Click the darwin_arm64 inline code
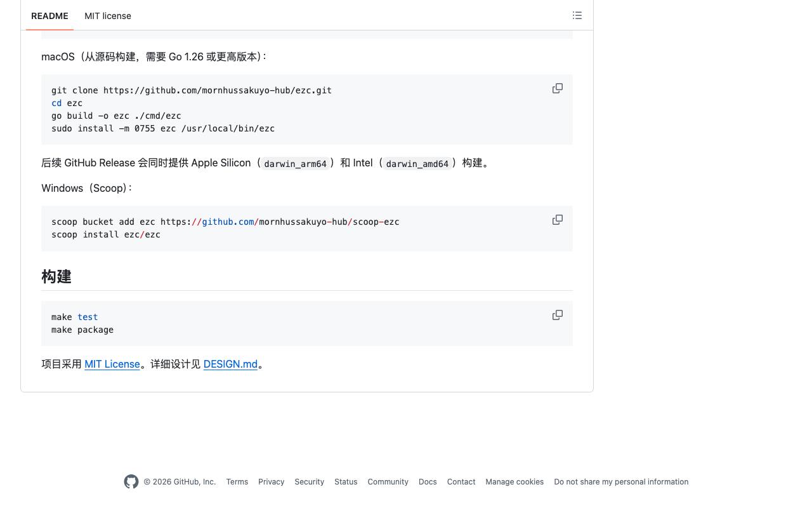The width and height of the screenshot is (812, 508). [296, 164]
